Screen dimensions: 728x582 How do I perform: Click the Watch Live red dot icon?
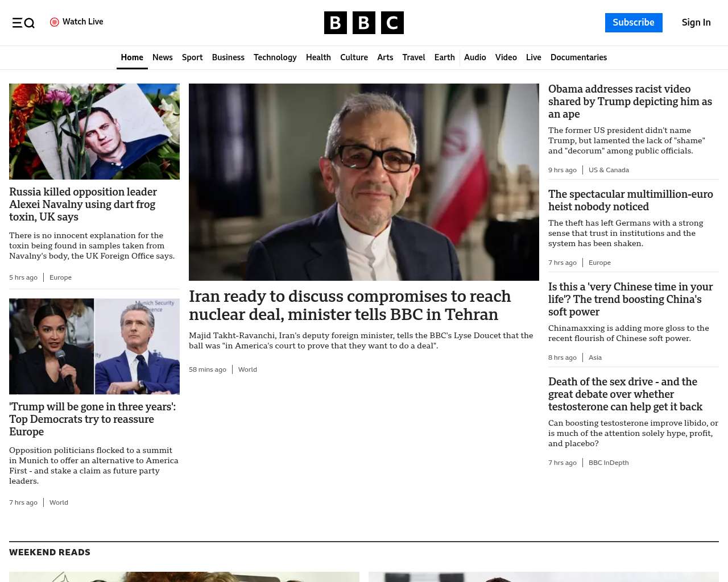(55, 22)
